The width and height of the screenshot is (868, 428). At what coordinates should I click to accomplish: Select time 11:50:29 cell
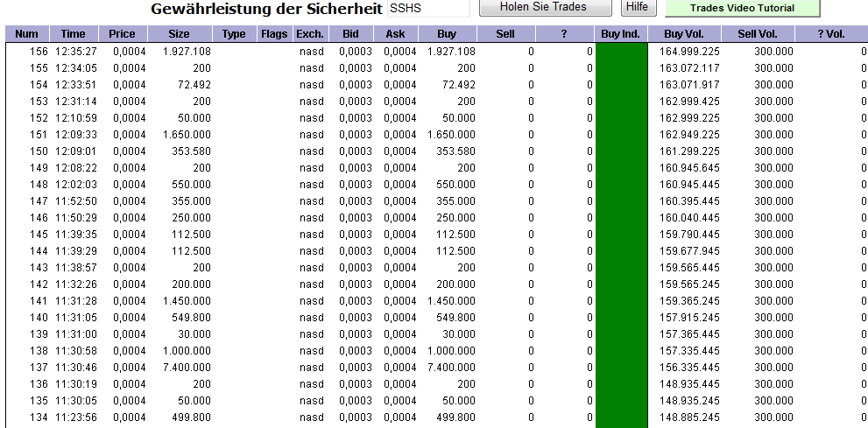click(76, 217)
